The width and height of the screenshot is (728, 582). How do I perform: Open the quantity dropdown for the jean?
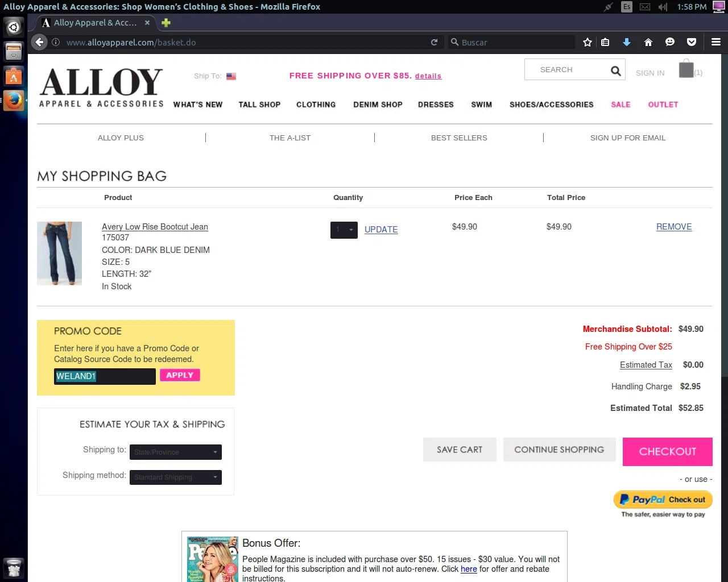click(x=344, y=230)
